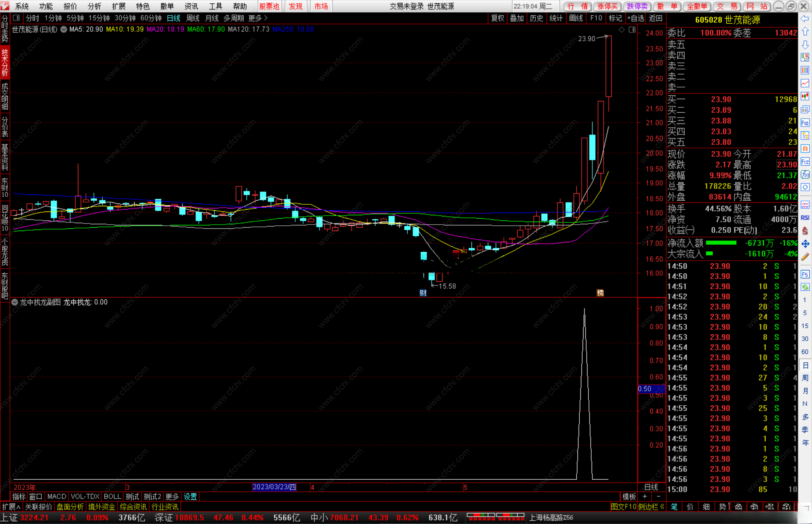The image size is (812, 524).
Task: Click the 全撤单 button
Action: tap(697, 6)
